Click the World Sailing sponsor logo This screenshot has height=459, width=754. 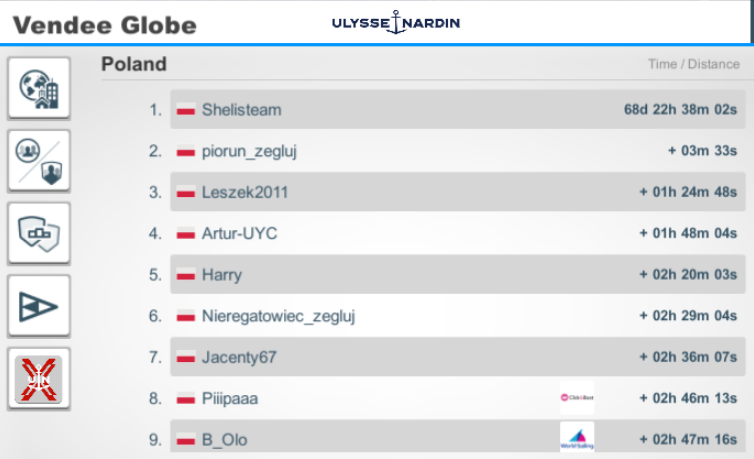pyautogui.click(x=577, y=437)
